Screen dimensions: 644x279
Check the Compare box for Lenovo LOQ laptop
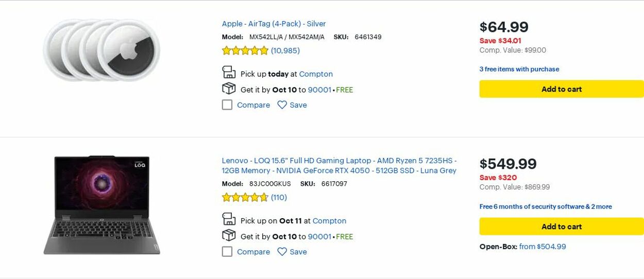[227, 252]
